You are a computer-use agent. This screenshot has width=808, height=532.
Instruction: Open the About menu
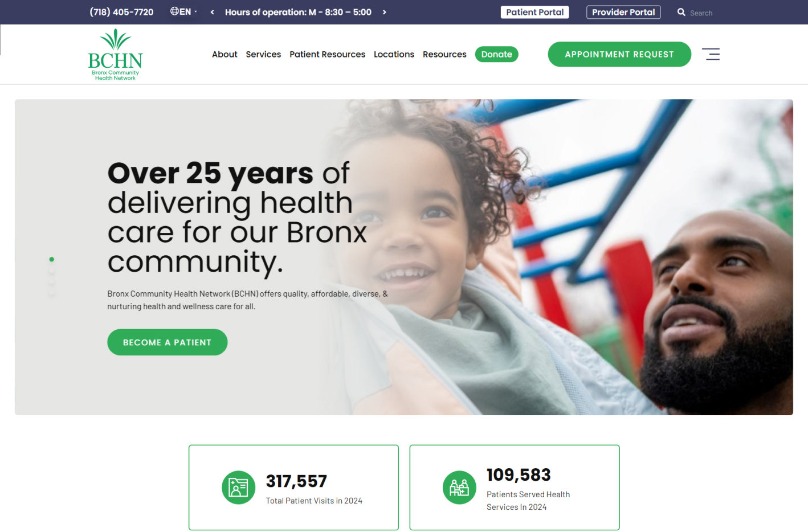tap(225, 54)
